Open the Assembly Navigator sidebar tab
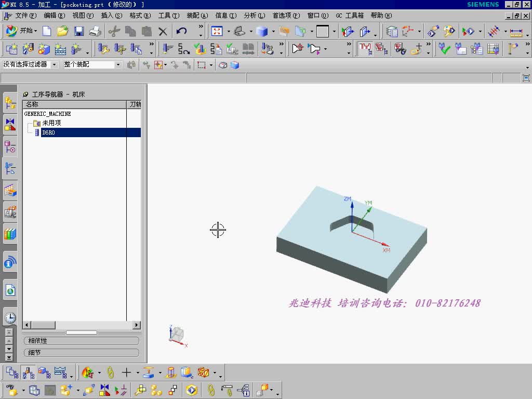The width and height of the screenshot is (532, 399). tap(10, 103)
